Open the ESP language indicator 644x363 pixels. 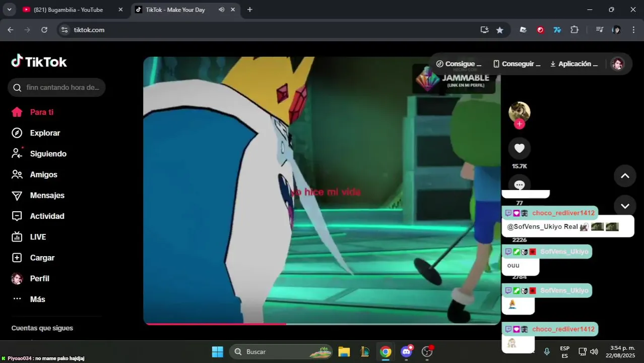[565, 351]
